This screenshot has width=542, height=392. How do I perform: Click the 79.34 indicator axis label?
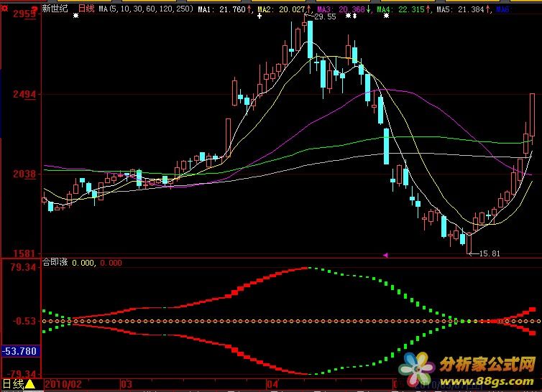pyautogui.click(x=23, y=267)
